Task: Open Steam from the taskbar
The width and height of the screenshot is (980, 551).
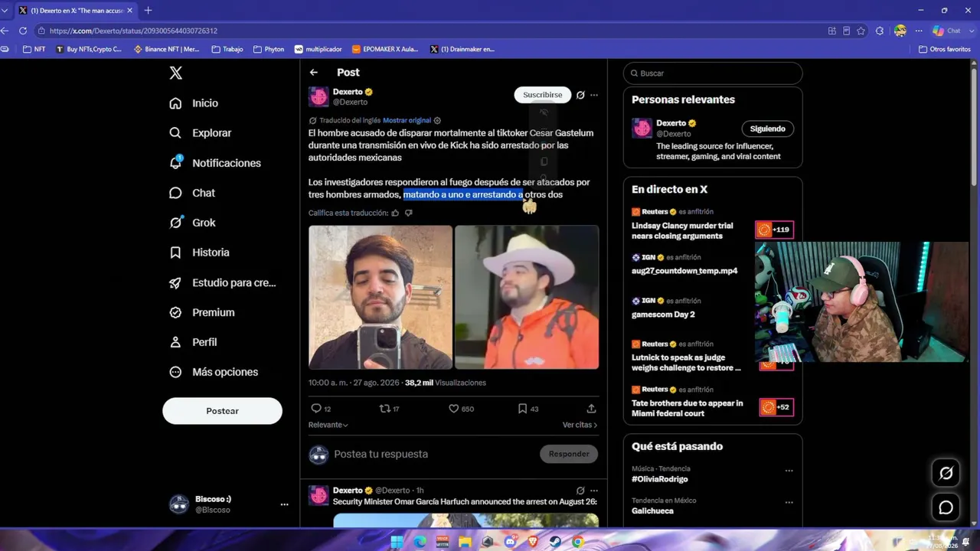Action: pos(555,542)
